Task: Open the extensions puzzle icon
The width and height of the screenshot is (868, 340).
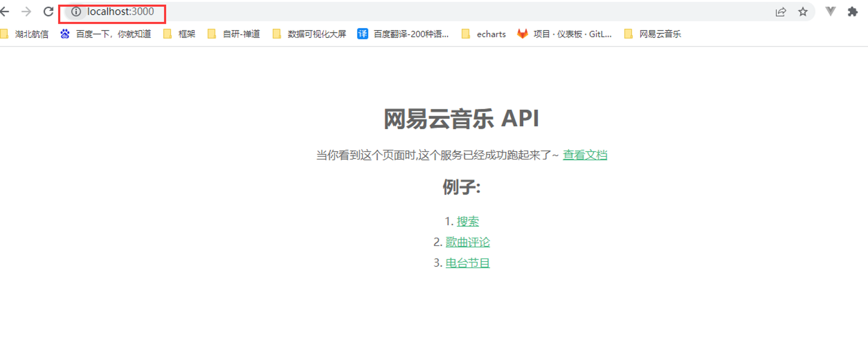Action: tap(853, 12)
